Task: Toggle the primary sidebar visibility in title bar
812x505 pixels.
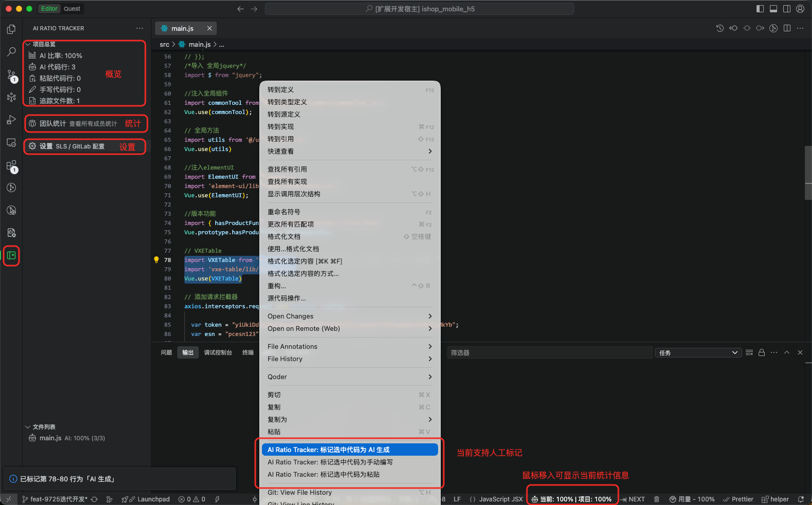Action: click(x=760, y=9)
